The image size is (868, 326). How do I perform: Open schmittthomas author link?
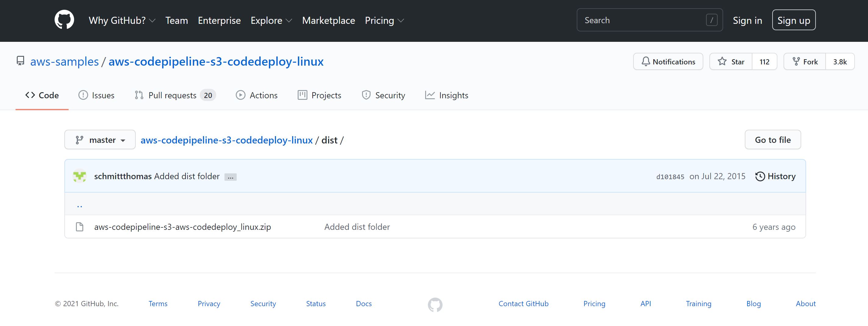click(x=123, y=176)
